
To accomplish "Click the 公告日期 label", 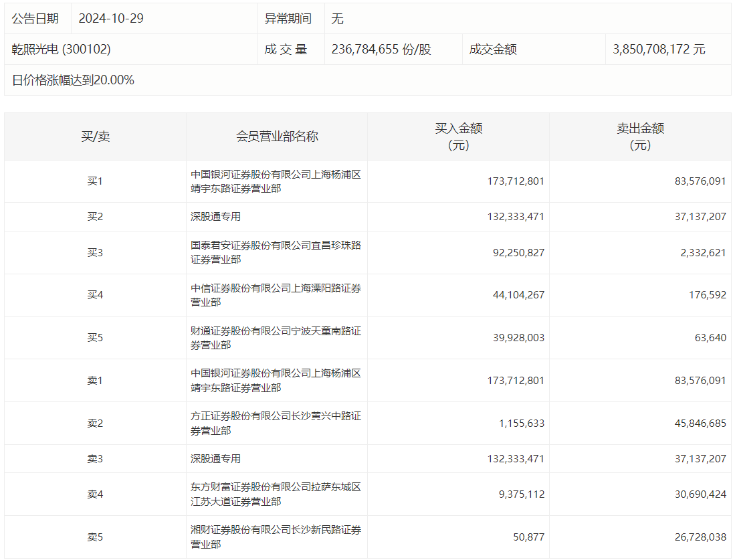I will click(35, 19).
